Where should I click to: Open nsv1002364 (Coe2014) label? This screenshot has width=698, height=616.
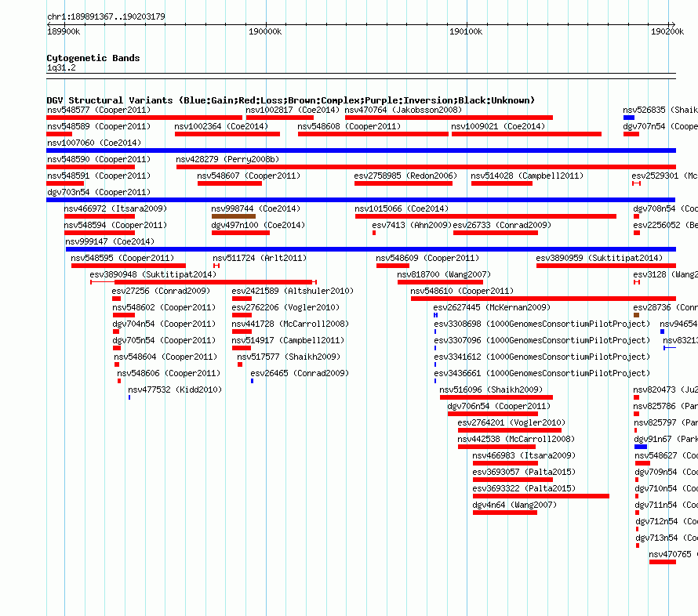point(221,126)
